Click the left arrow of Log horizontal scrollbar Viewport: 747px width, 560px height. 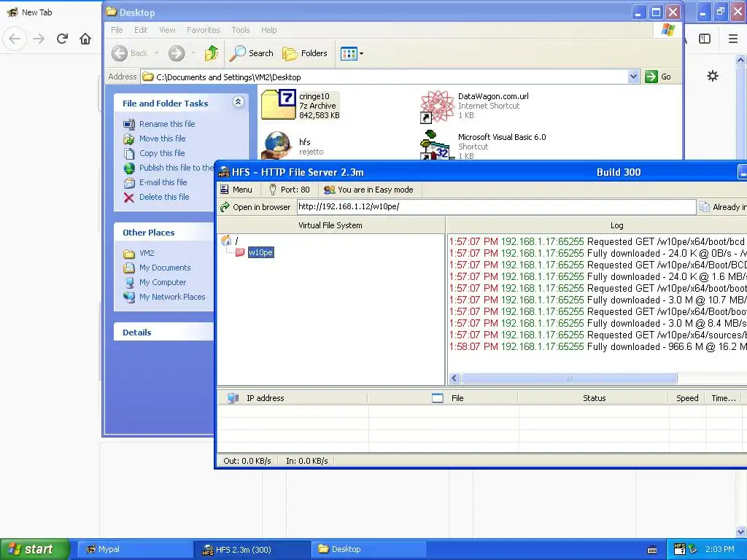tap(454, 378)
